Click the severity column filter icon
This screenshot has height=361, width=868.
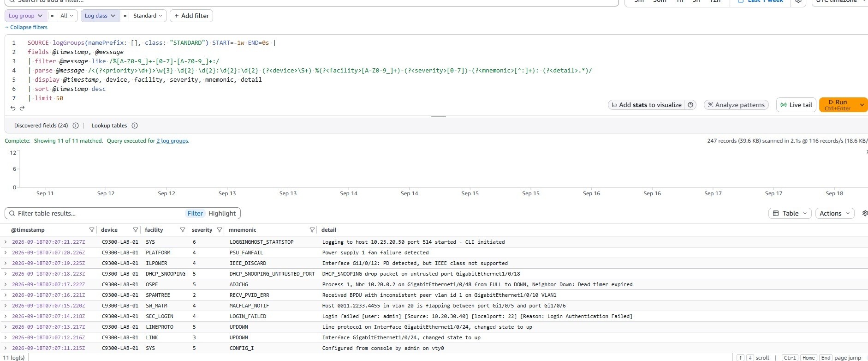tap(220, 230)
